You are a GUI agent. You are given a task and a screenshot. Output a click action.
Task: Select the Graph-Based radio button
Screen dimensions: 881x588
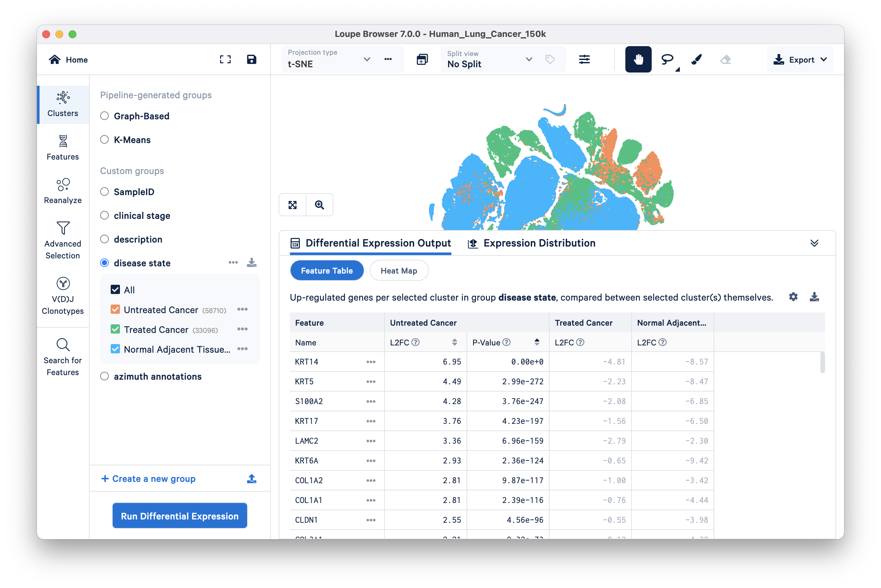click(104, 116)
